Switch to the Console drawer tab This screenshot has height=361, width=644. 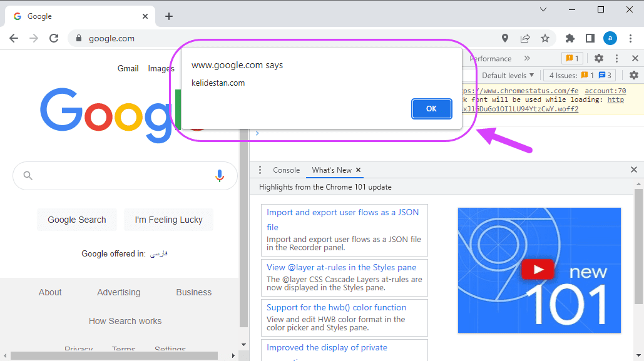(x=286, y=170)
